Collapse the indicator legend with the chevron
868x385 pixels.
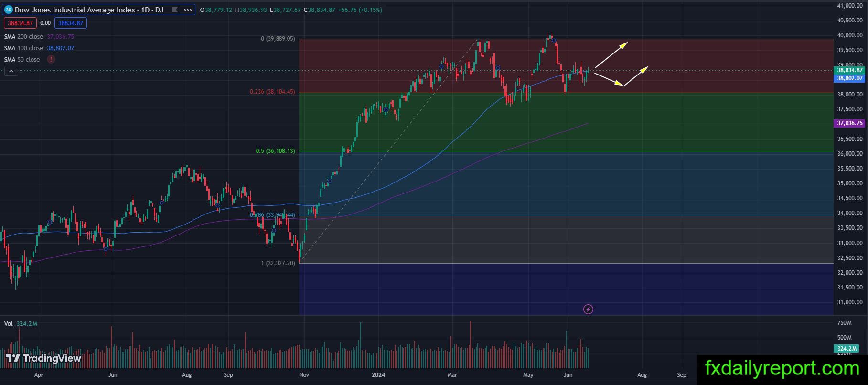click(11, 71)
